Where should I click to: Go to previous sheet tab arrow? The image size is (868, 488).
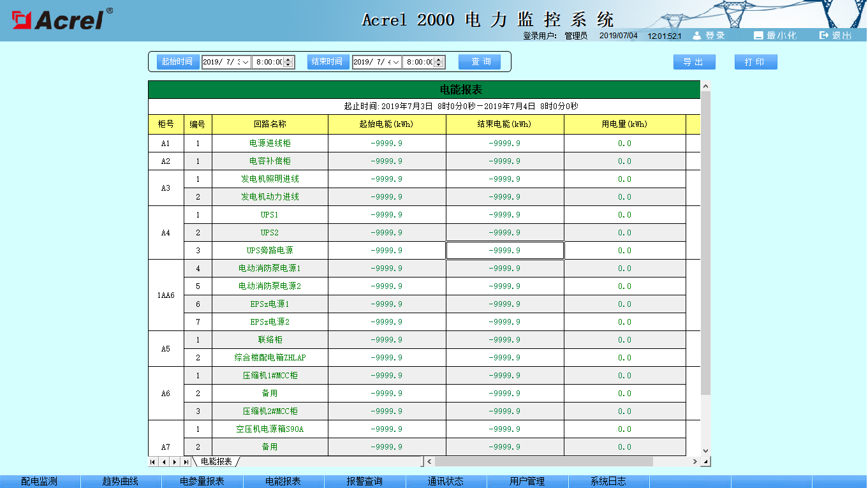(x=163, y=461)
